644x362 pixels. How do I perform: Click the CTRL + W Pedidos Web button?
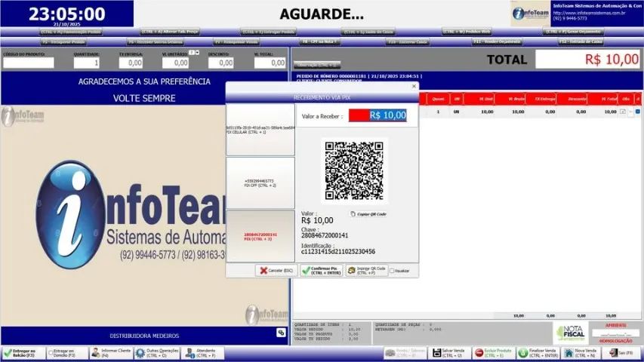pyautogui.click(x=467, y=32)
